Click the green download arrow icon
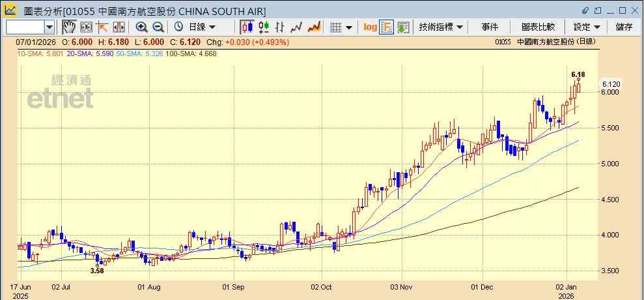Viewport: 644px width, 300px height. click(403, 27)
